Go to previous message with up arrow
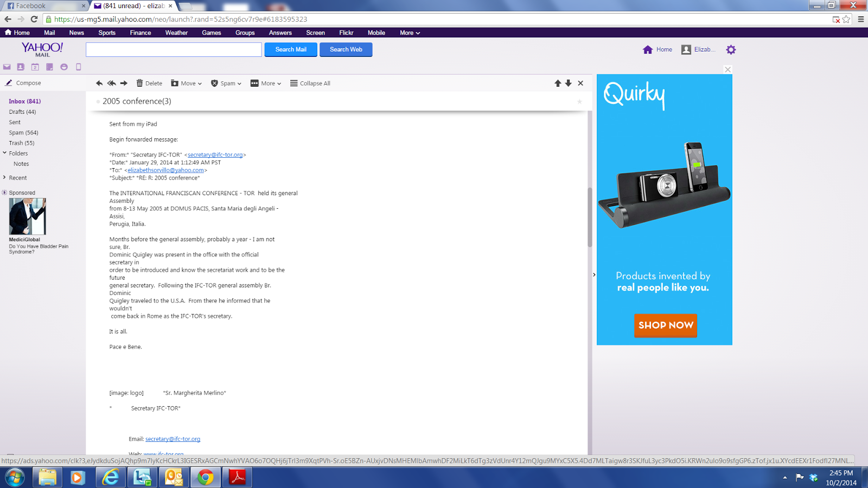 (558, 83)
